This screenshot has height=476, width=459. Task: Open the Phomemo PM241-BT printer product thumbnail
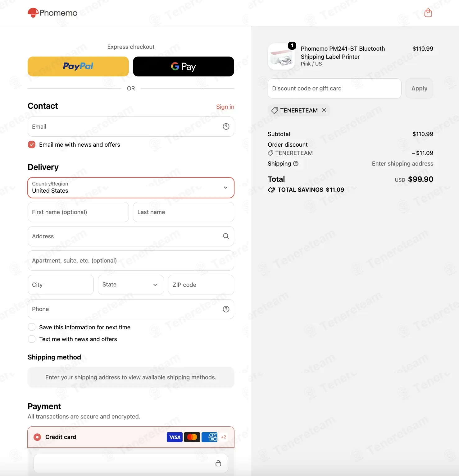281,56
